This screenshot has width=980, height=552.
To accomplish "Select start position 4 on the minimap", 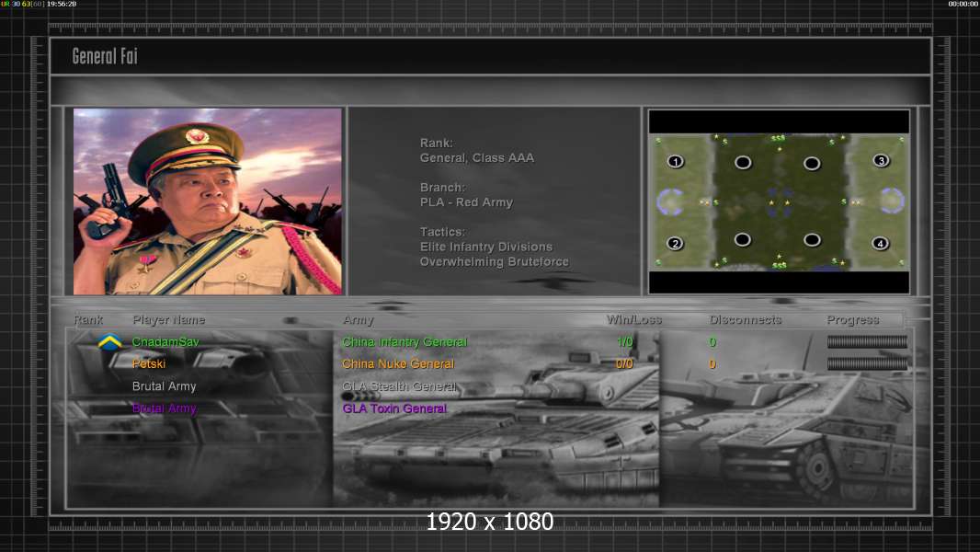I will [880, 243].
